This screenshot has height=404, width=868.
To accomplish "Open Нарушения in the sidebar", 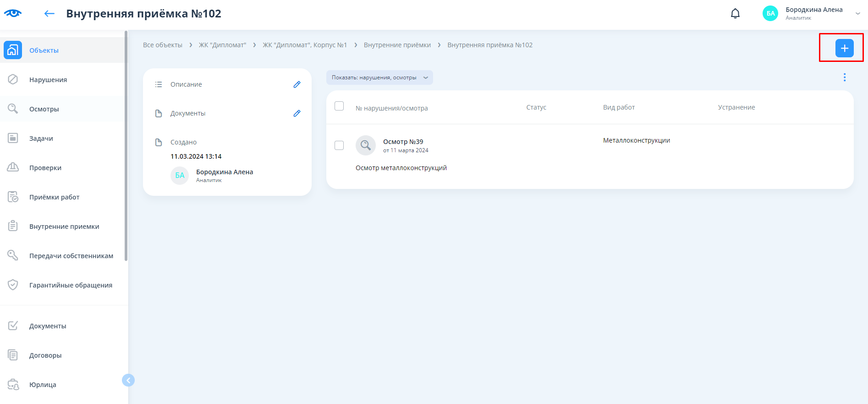I will (x=48, y=80).
